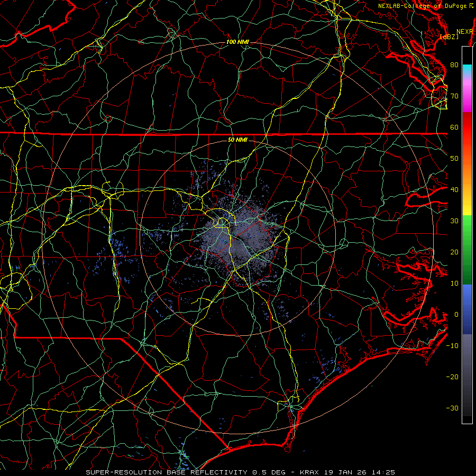Click the blue segment of the color bar
This screenshot has width=476, height=476.
[x=467, y=309]
